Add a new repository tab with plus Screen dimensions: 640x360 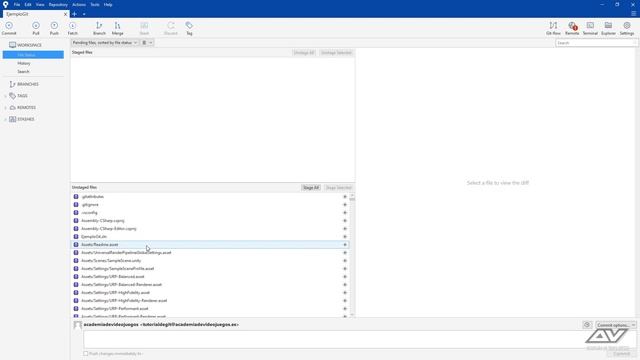(x=74, y=14)
